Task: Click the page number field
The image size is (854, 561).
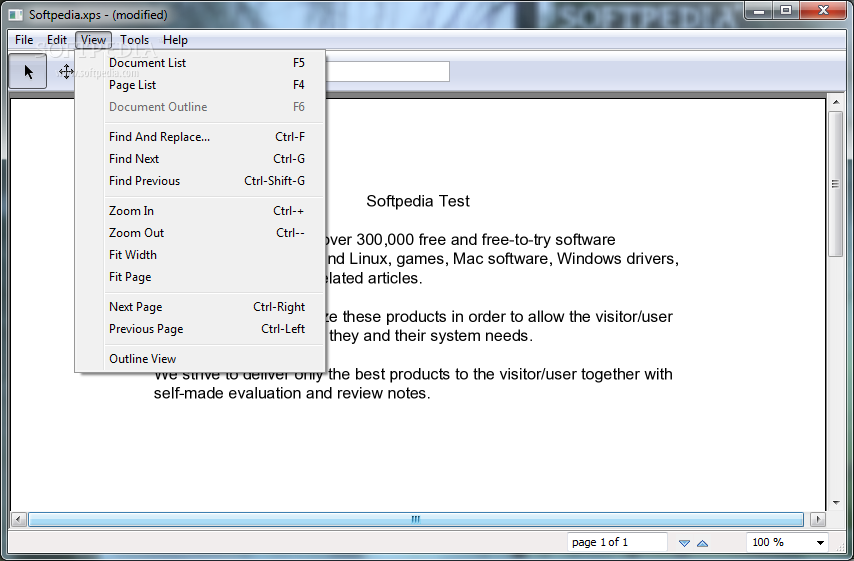Action: click(617, 542)
